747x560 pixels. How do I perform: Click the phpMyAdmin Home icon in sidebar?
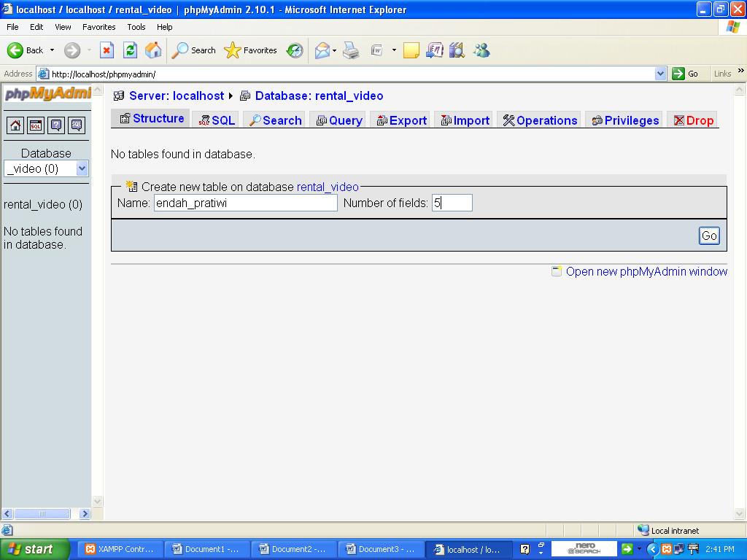coord(15,125)
